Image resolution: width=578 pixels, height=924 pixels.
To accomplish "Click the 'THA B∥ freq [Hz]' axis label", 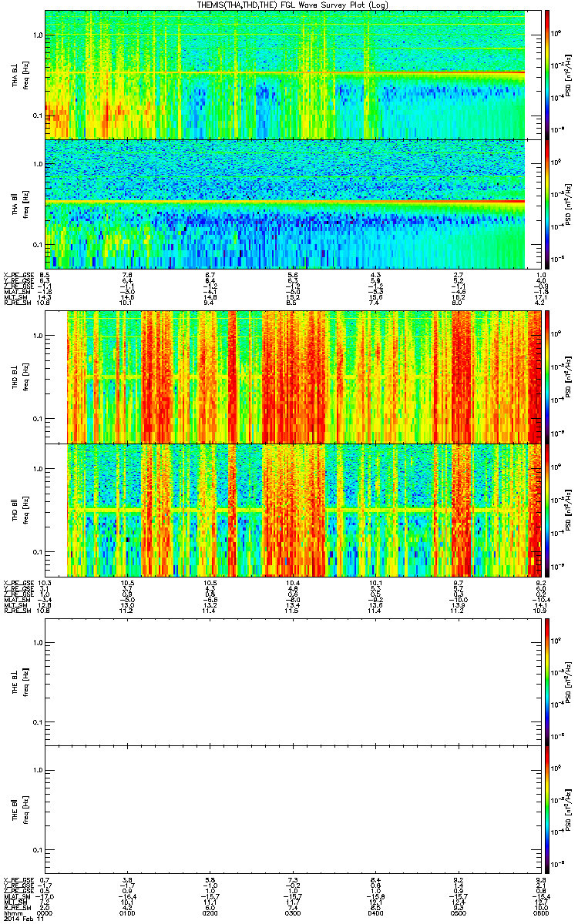I will tap(18, 203).
